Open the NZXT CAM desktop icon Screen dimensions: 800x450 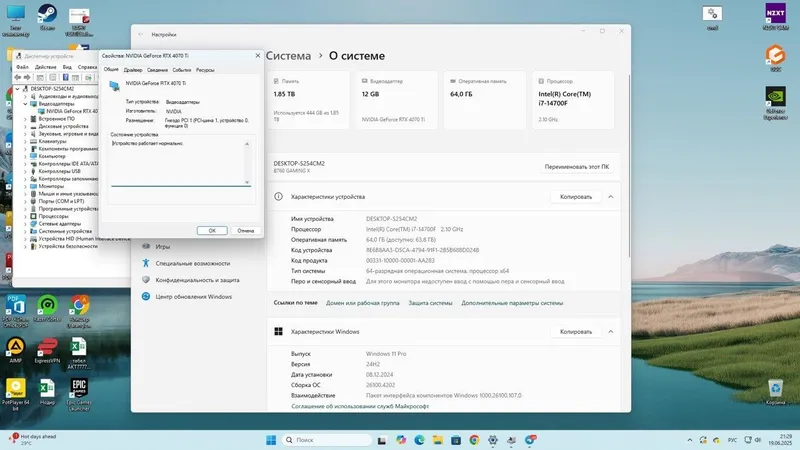(775, 16)
